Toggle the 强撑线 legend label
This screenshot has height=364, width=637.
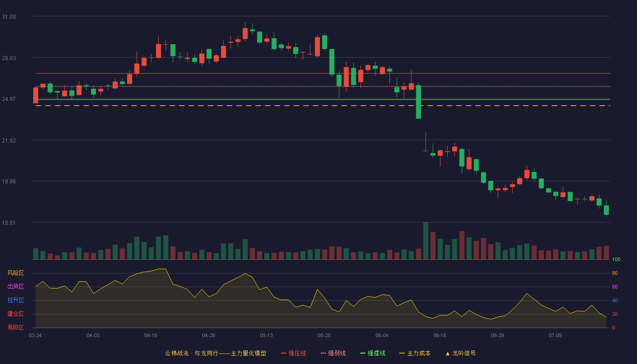pos(376,353)
